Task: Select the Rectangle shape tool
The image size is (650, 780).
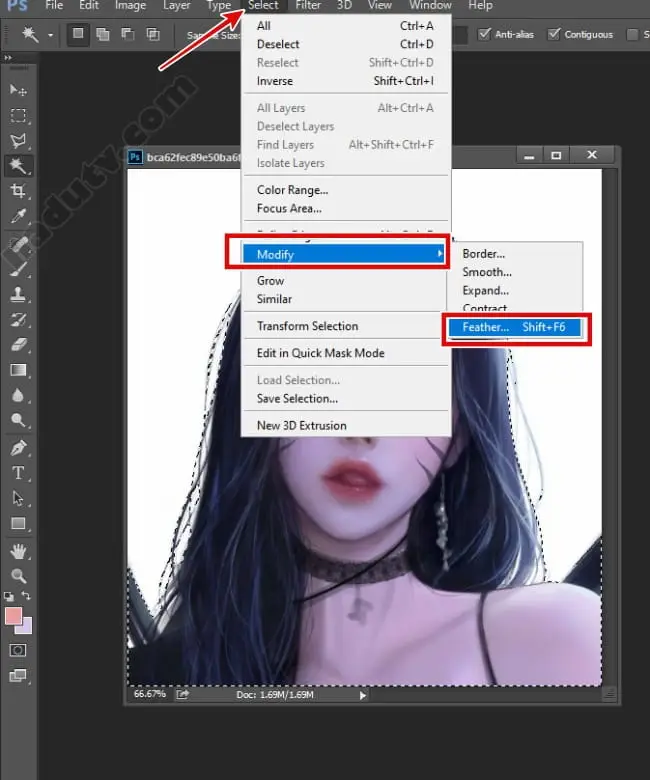Action: [x=18, y=523]
